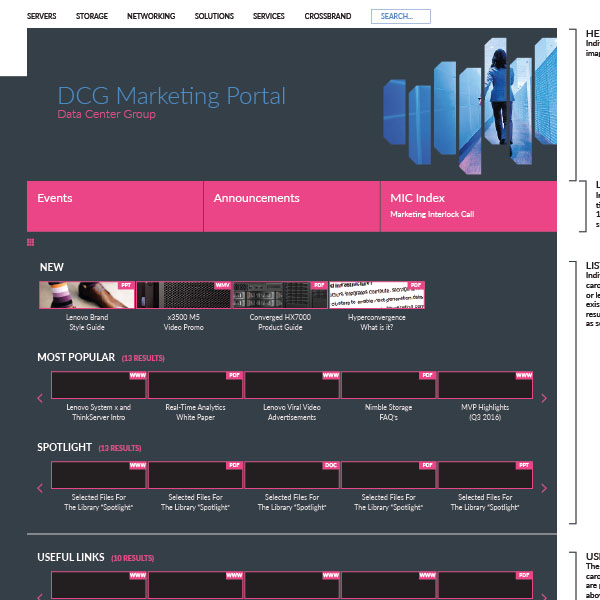Click Lenovo Brand Style Guide caption
The width and height of the screenshot is (600, 600).
click(87, 322)
